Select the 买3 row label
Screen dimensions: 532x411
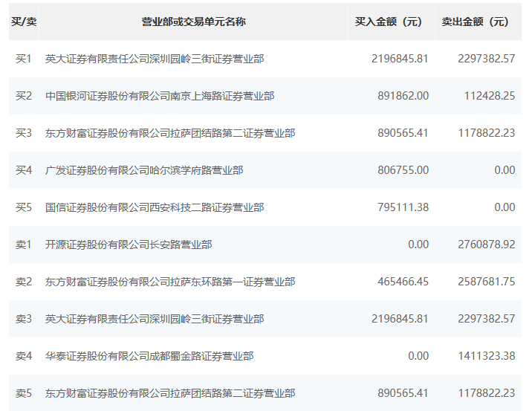point(24,133)
